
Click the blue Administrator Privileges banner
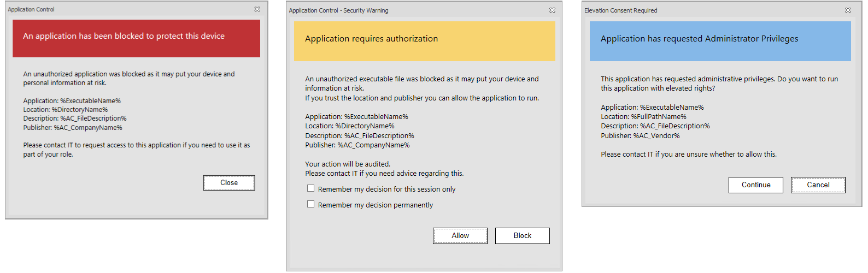pos(720,41)
